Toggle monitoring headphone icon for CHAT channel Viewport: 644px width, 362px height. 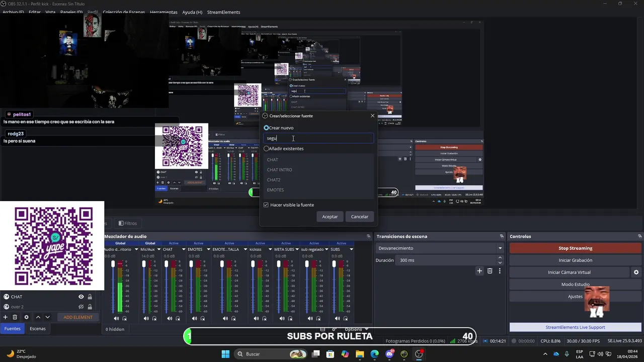178,318
